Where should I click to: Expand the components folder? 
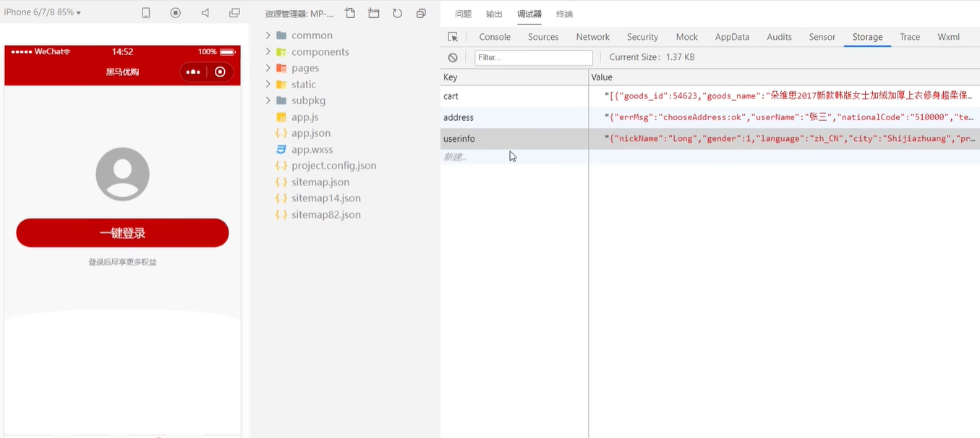268,51
